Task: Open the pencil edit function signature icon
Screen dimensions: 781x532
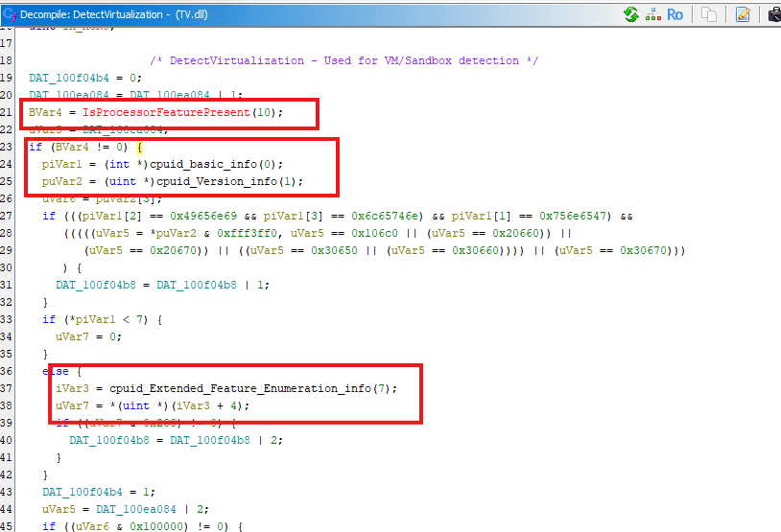Action: coord(743,14)
